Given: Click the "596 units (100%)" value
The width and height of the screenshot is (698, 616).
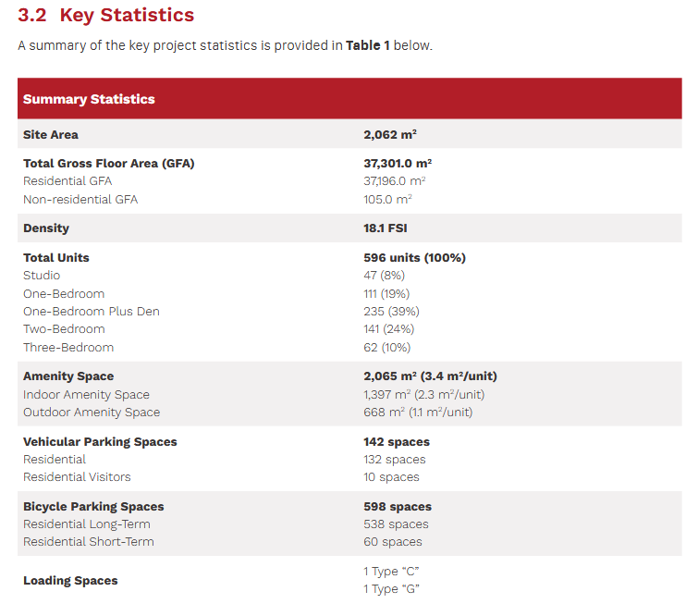Looking at the screenshot, I should point(414,257).
